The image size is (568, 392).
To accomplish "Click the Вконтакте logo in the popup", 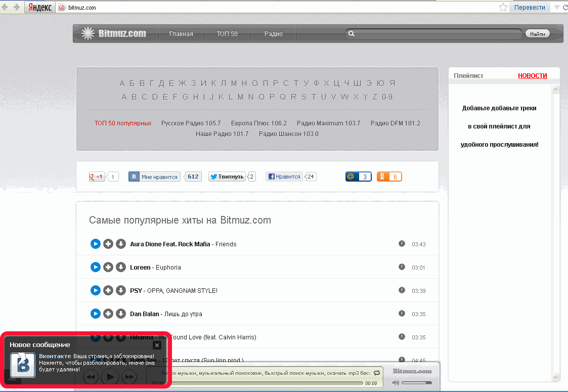I will (x=22, y=365).
